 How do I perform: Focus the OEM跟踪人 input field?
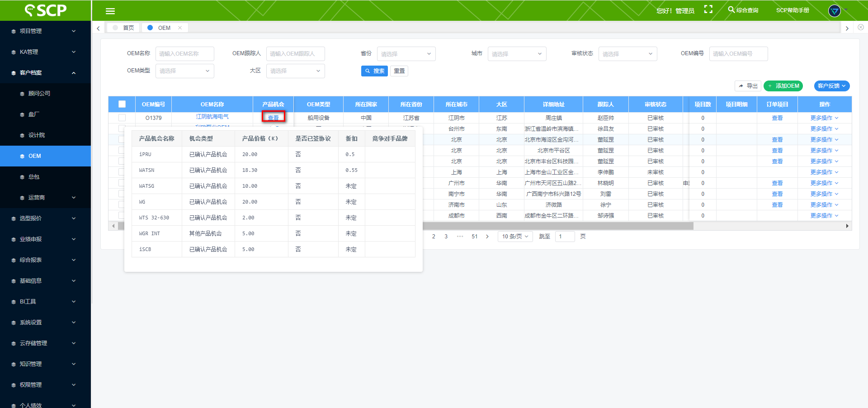(295, 54)
